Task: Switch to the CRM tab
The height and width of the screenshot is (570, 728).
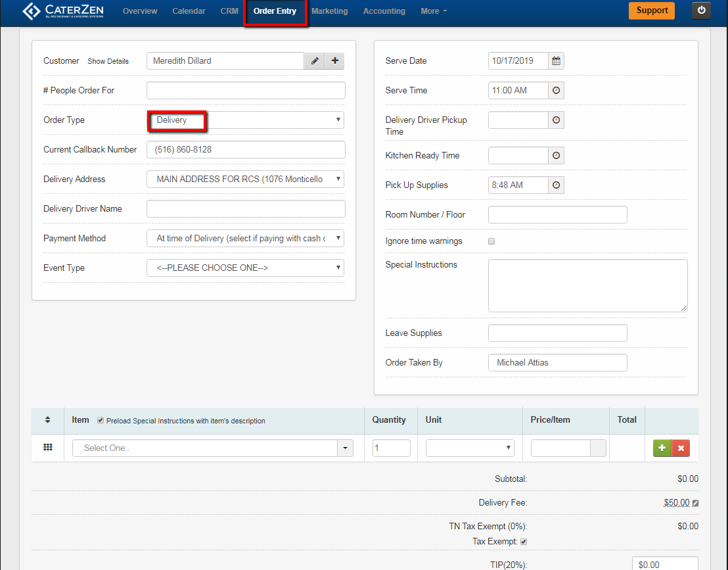Action: click(229, 11)
